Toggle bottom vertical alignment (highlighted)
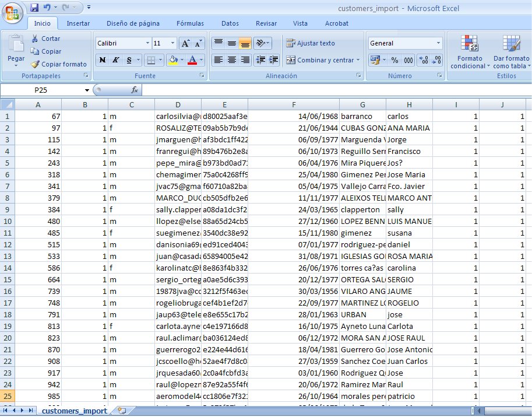Viewport: 532px width, 417px height. 245,43
